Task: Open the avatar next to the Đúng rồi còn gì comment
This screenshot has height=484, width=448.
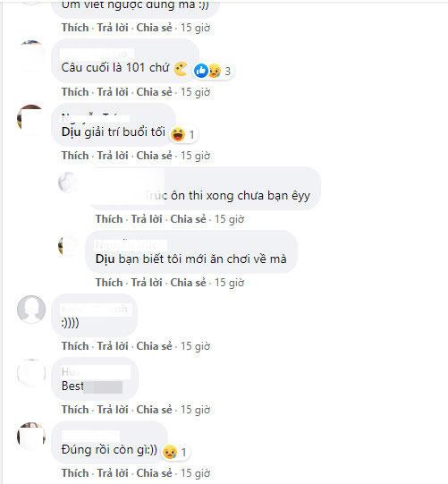Action: pyautogui.click(x=31, y=437)
